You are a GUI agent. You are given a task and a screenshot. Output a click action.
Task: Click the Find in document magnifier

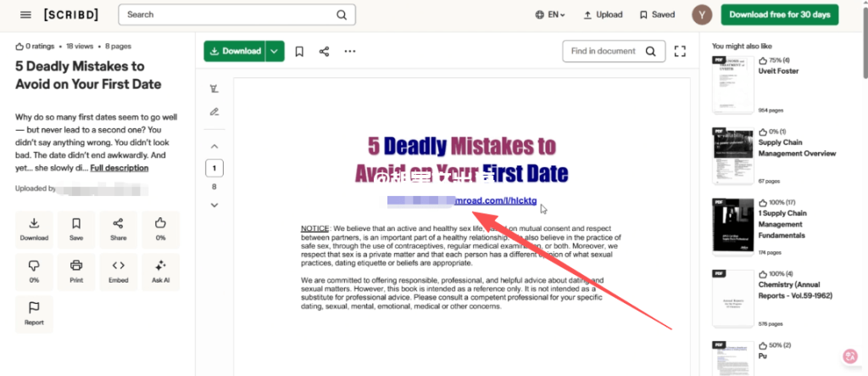point(651,51)
